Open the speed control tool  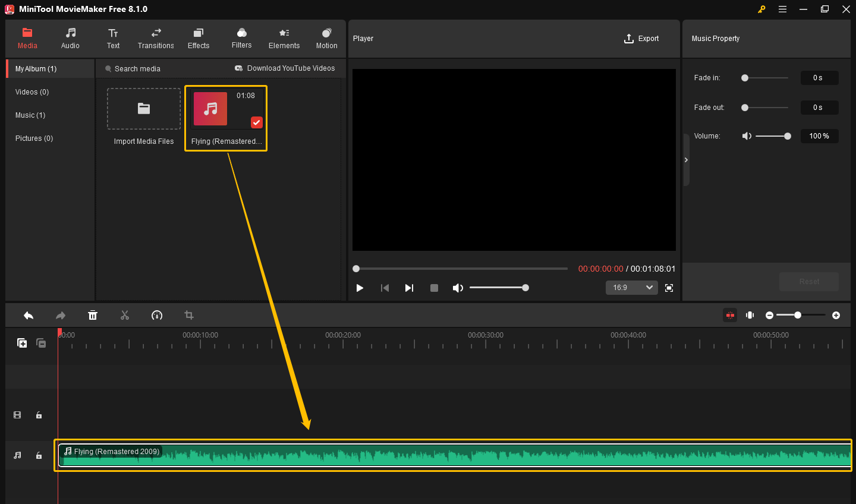tap(157, 316)
